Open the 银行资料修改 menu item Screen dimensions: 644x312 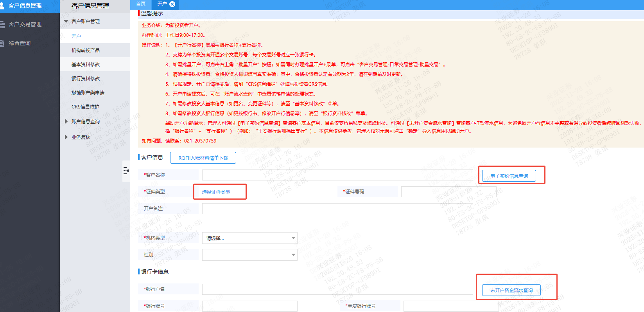point(95,78)
